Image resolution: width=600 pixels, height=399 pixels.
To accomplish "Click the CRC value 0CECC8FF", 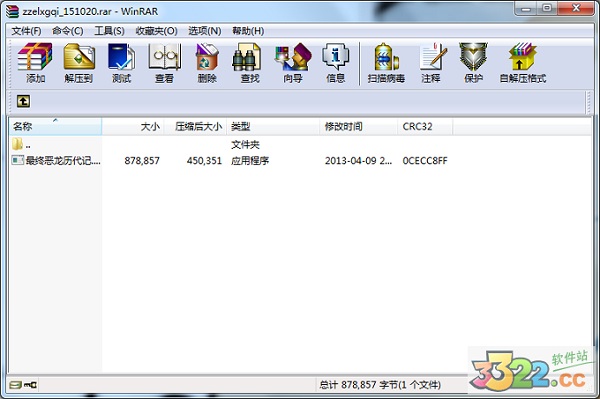I will [x=425, y=161].
